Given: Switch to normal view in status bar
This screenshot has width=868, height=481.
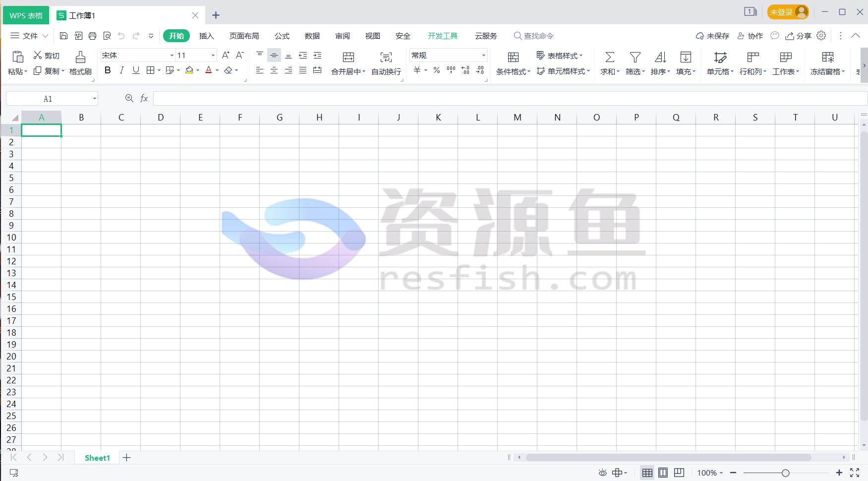Looking at the screenshot, I should coord(647,473).
